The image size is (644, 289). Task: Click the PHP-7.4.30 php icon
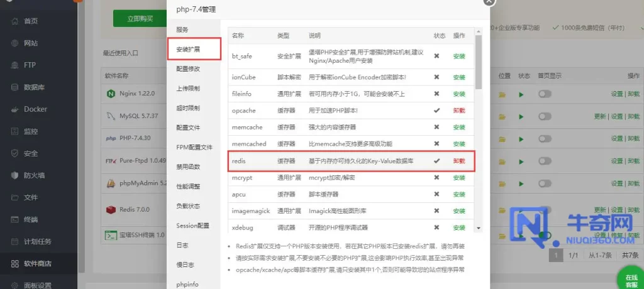coord(111,138)
